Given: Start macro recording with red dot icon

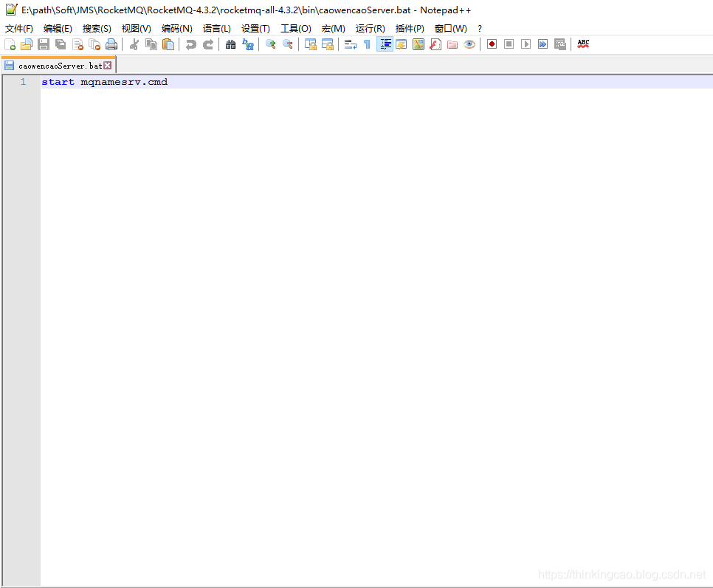Looking at the screenshot, I should point(491,44).
